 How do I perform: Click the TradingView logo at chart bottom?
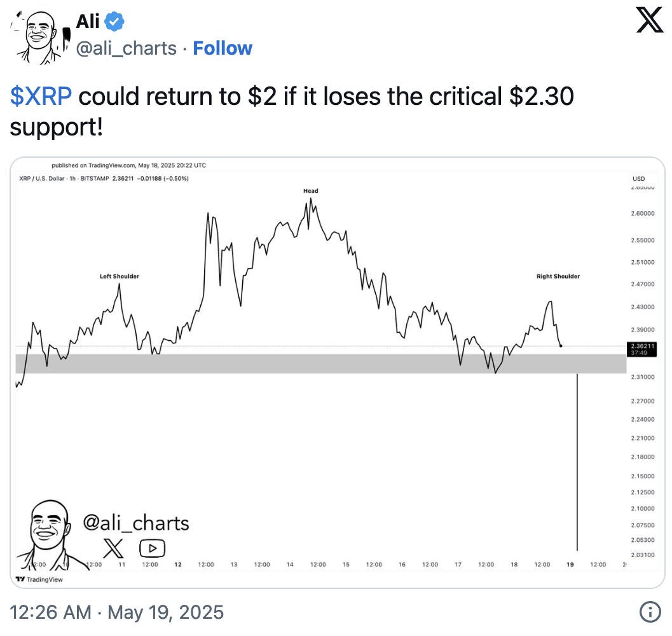pos(39,579)
